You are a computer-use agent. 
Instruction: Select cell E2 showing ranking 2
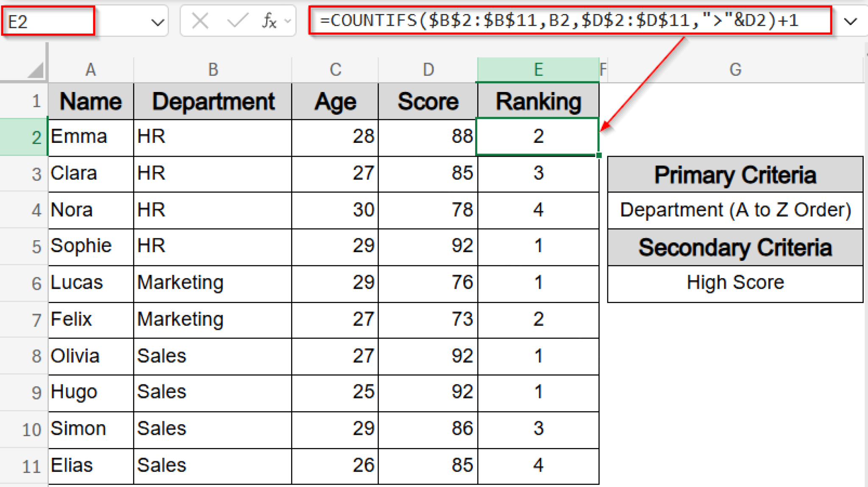(538, 136)
